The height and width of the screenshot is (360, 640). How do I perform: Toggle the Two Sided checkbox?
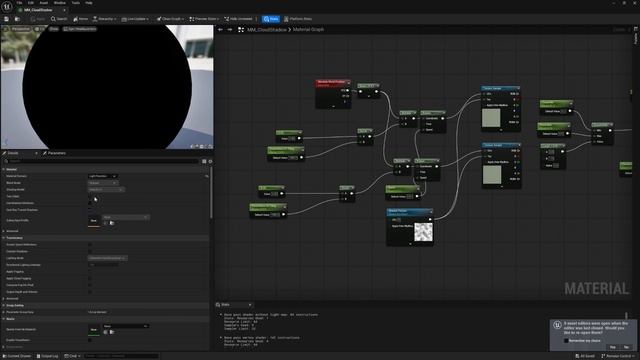pyautogui.click(x=90, y=196)
